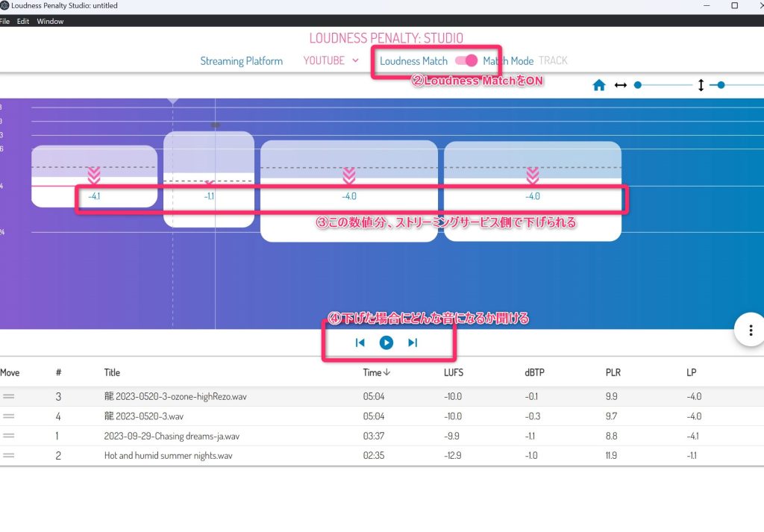Click the horizontal zoom arrows icon

[620, 86]
